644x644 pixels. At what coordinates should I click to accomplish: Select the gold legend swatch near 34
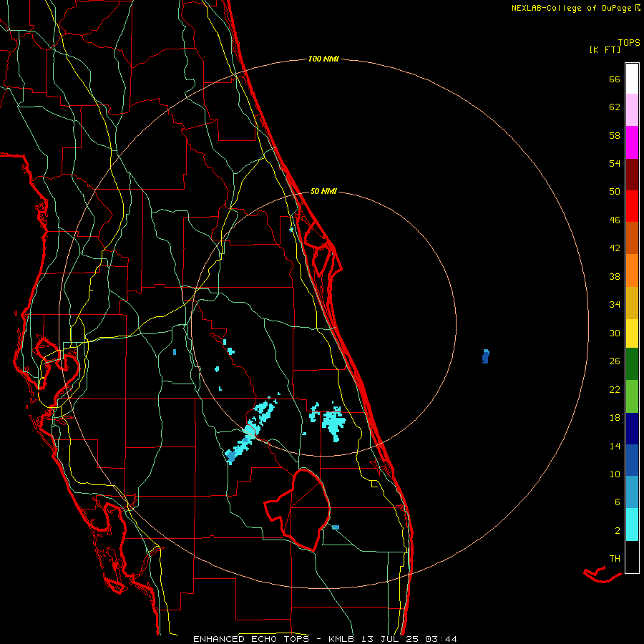pyautogui.click(x=632, y=303)
